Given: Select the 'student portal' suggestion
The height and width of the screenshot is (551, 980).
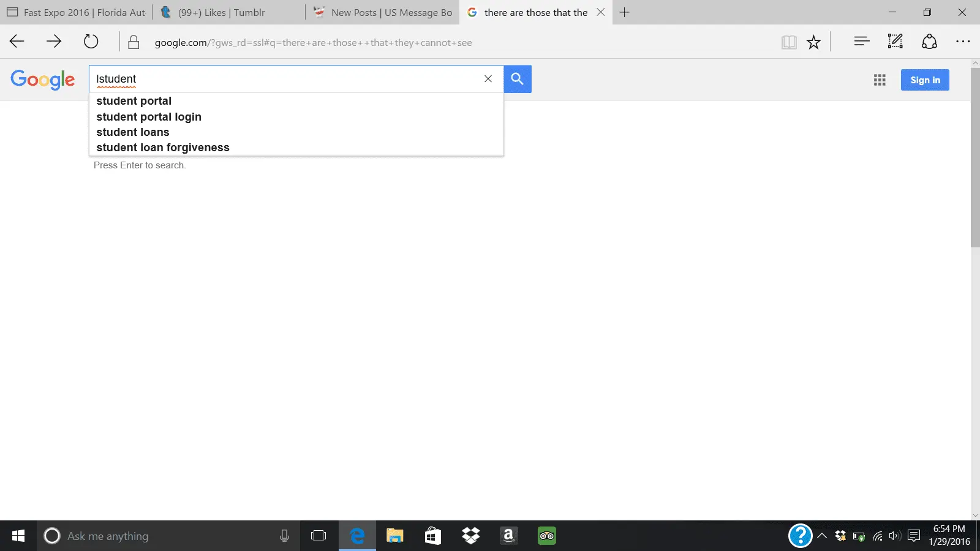Looking at the screenshot, I should point(296,101).
